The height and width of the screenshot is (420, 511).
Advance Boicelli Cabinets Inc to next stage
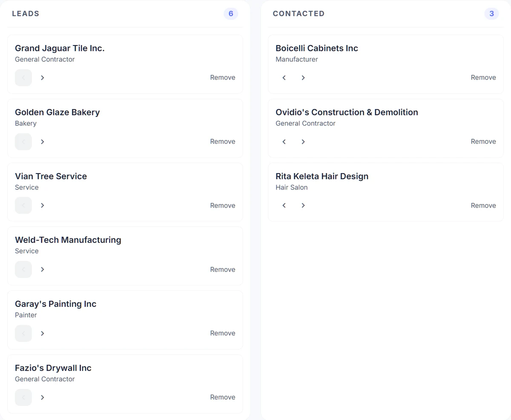point(303,77)
